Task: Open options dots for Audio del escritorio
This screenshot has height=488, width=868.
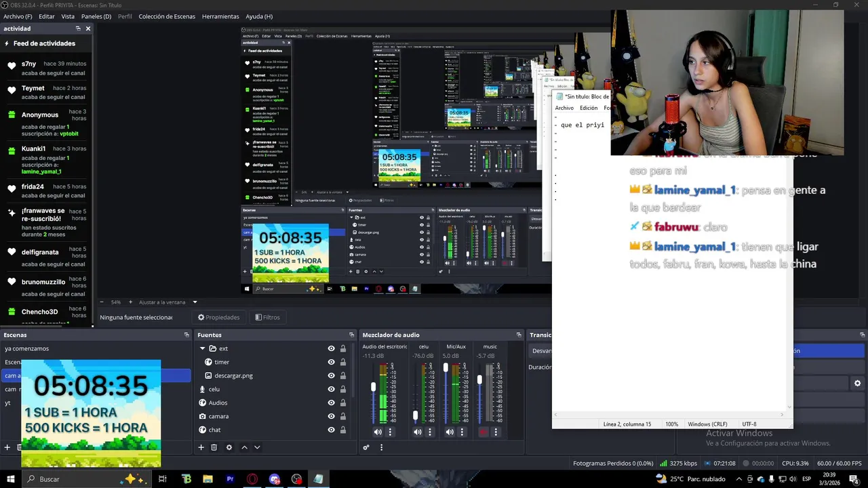Action: [x=389, y=432]
